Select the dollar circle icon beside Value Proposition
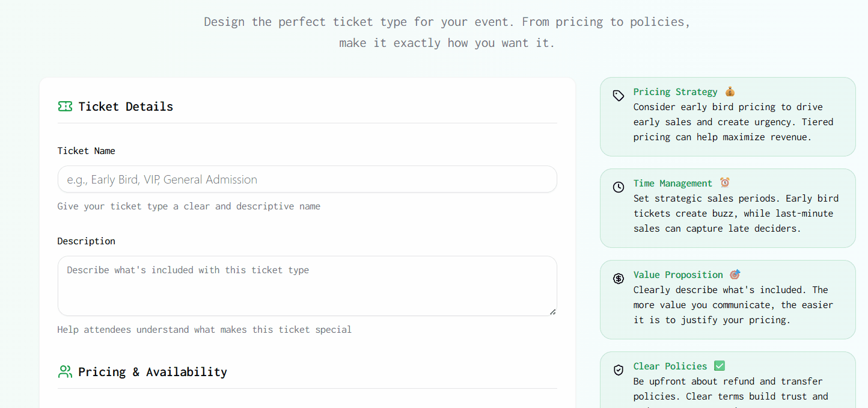Viewport: 868px width, 408px height. [619, 279]
